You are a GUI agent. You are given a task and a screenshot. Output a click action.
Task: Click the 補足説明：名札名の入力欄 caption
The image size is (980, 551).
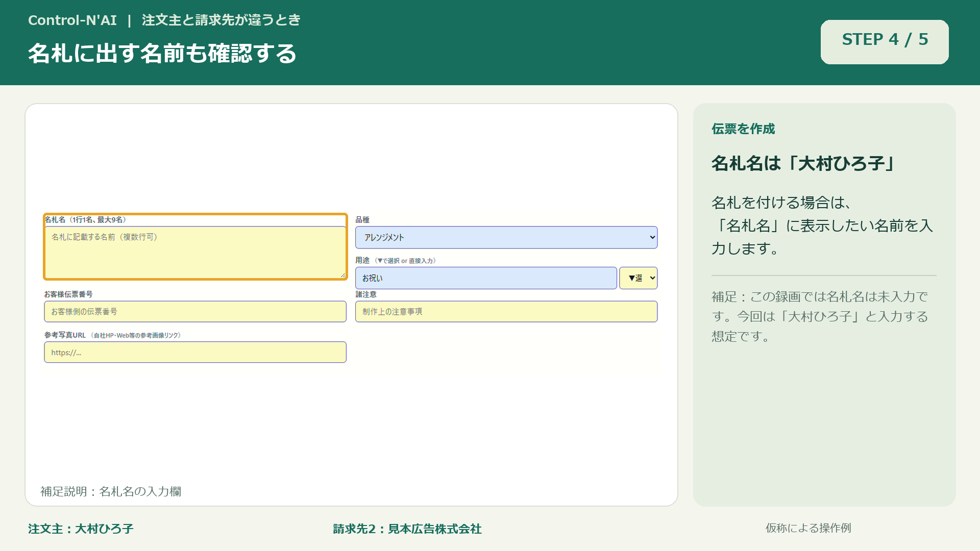click(111, 491)
